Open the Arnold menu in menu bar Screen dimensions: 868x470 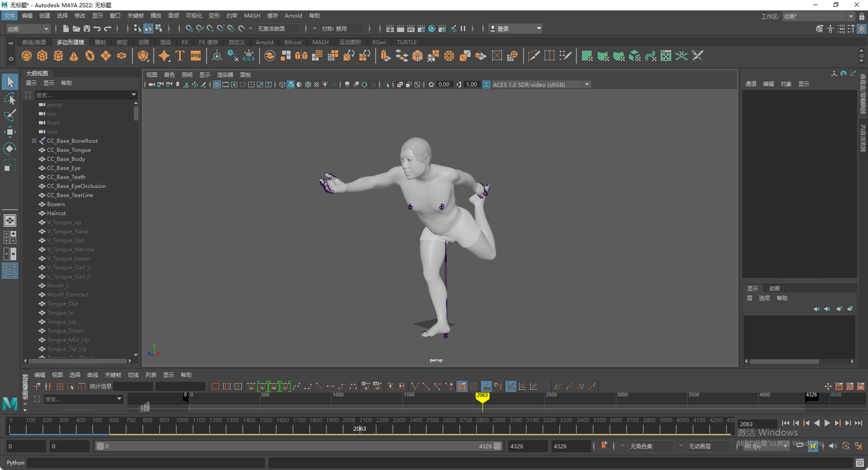(x=293, y=16)
